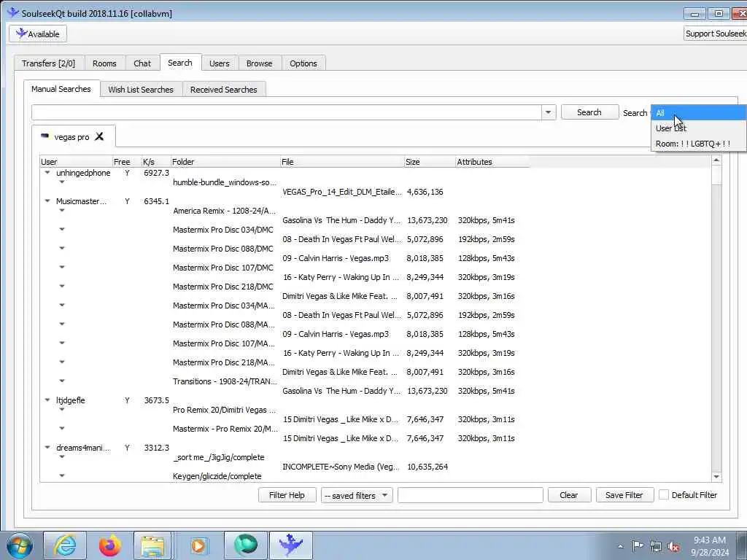Select VEGAS_Pro_14_Edit_DLM_Etaile file

click(342, 192)
